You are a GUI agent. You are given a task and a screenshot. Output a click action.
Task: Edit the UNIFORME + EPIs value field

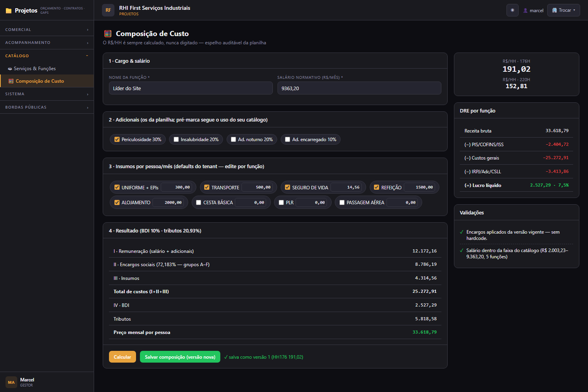point(177,187)
